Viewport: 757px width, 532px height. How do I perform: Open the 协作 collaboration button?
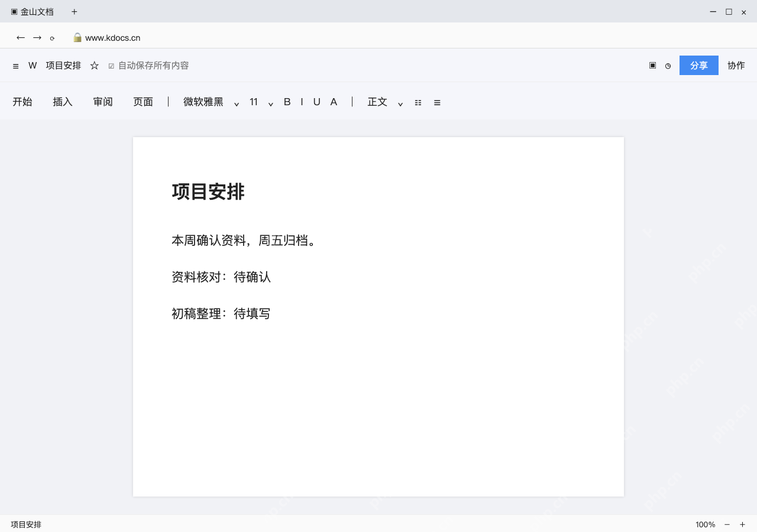[736, 66]
